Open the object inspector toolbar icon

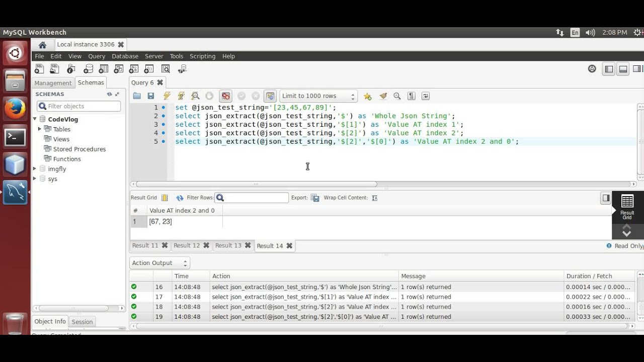tap(71, 69)
